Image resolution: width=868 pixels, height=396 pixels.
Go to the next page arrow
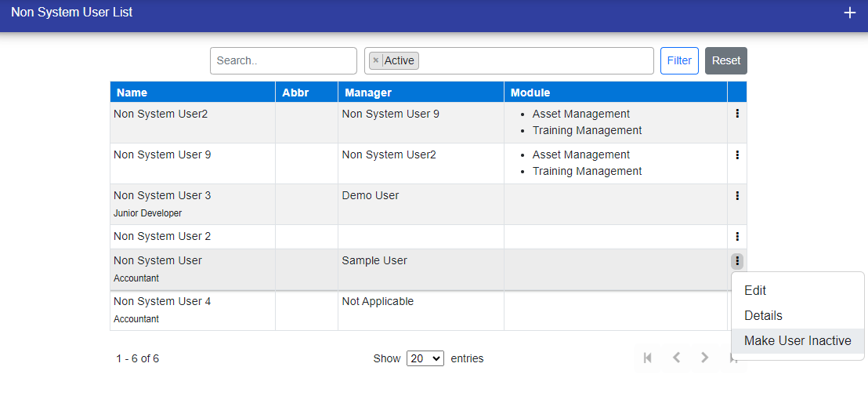[704, 358]
